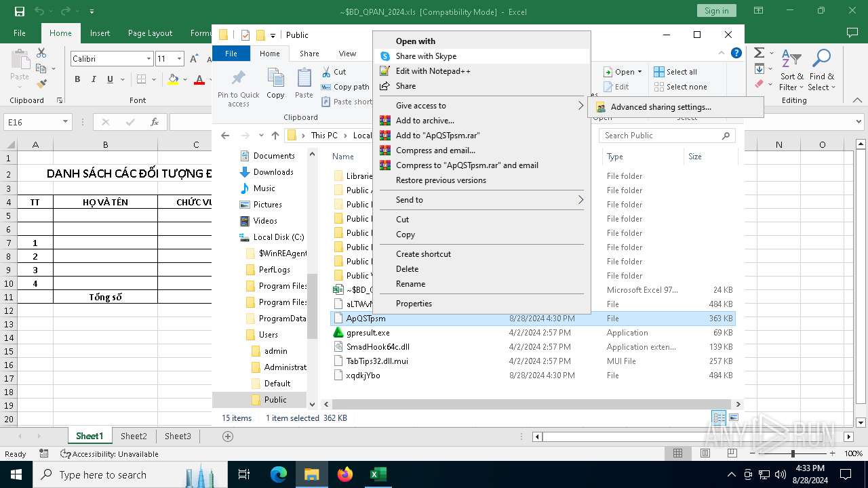Select the gpresult.exe file
868x488 pixels.
pyautogui.click(x=368, y=333)
